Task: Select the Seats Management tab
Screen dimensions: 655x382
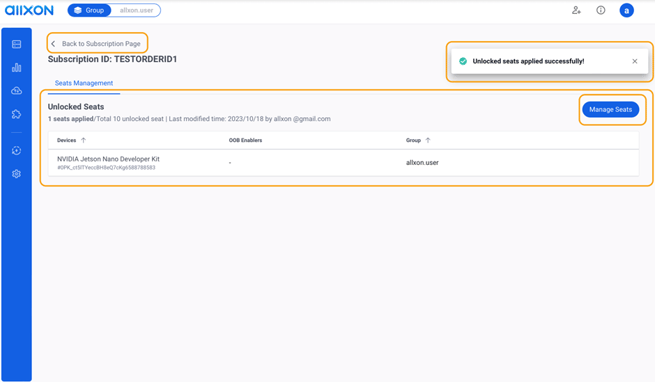Action: coord(84,83)
